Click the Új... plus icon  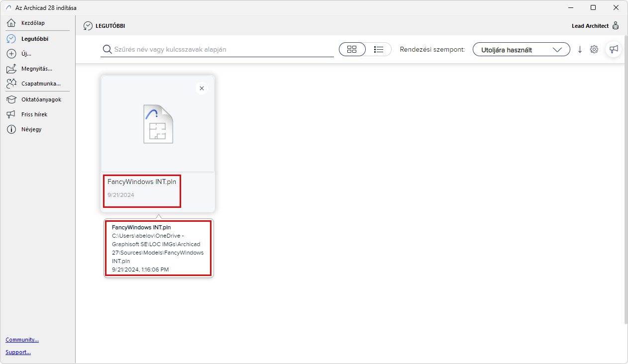click(x=11, y=54)
